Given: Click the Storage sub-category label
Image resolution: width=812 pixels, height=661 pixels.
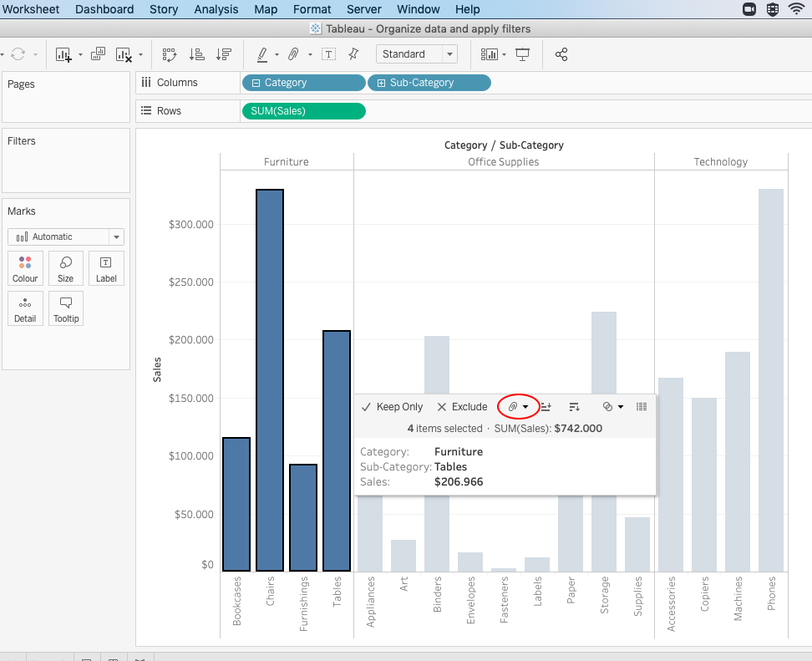Looking at the screenshot, I should pyautogui.click(x=604, y=595).
